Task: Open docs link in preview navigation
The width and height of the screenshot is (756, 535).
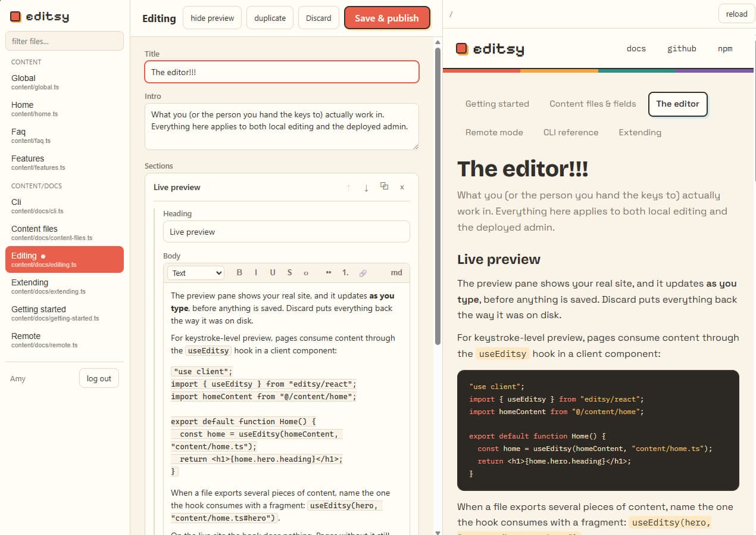Action: [636, 49]
